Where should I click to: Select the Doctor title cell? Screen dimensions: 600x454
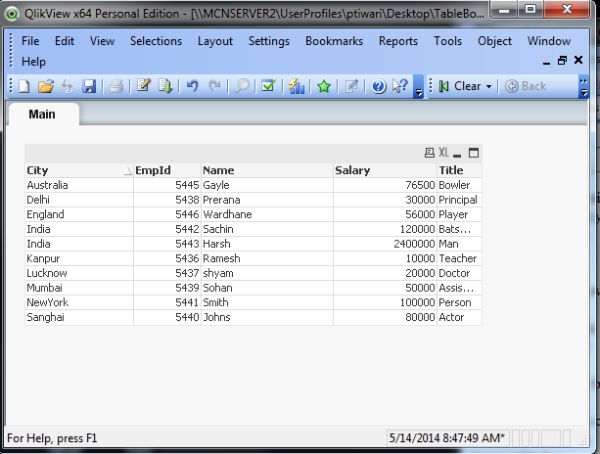pyautogui.click(x=459, y=273)
